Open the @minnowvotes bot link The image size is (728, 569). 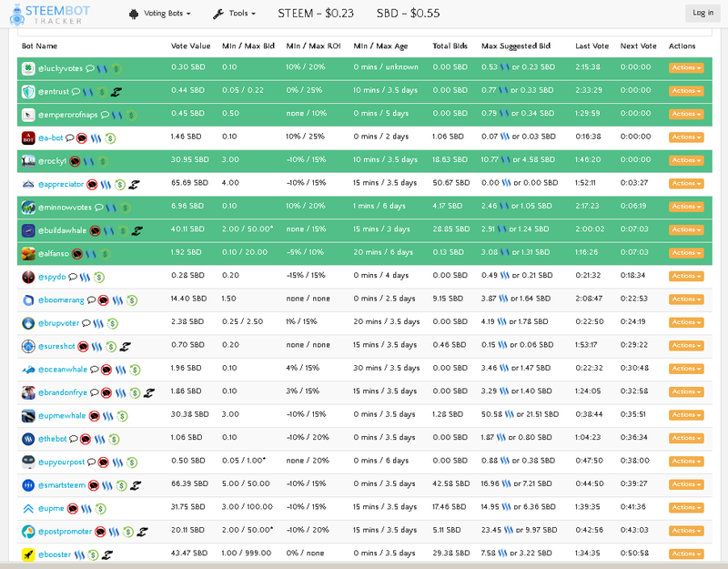click(65, 208)
